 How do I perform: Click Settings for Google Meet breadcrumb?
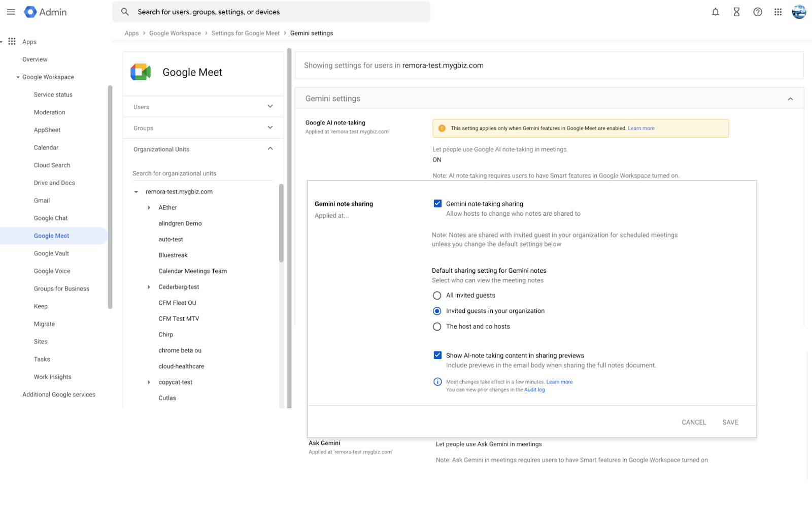(x=246, y=34)
